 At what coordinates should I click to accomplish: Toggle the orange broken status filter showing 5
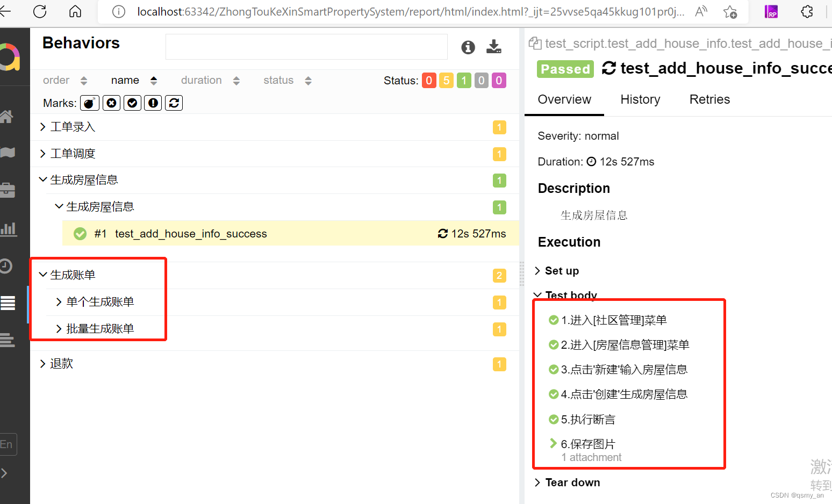[x=446, y=81]
